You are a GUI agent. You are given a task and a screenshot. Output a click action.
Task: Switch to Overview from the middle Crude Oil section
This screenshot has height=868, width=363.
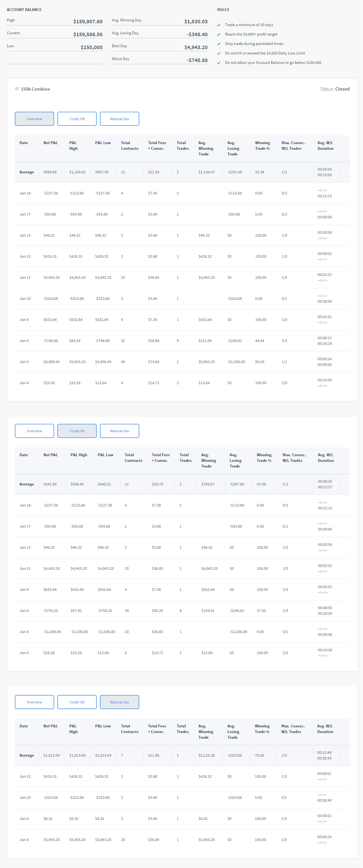coord(34,431)
